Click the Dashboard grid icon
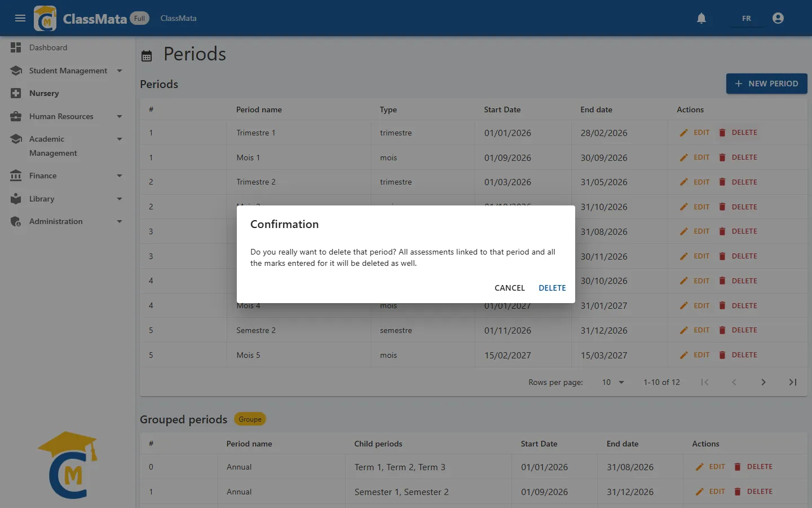This screenshot has height=508, width=812. point(16,47)
